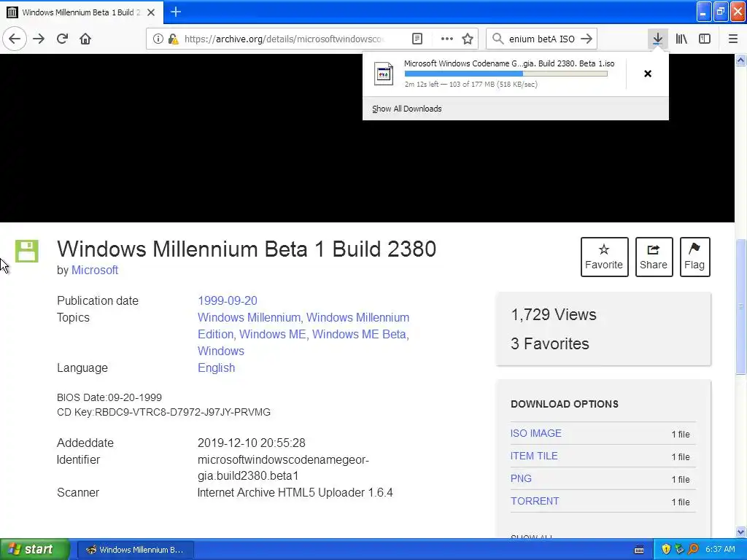Toggle the downloads panel toolbar button

(x=657, y=39)
